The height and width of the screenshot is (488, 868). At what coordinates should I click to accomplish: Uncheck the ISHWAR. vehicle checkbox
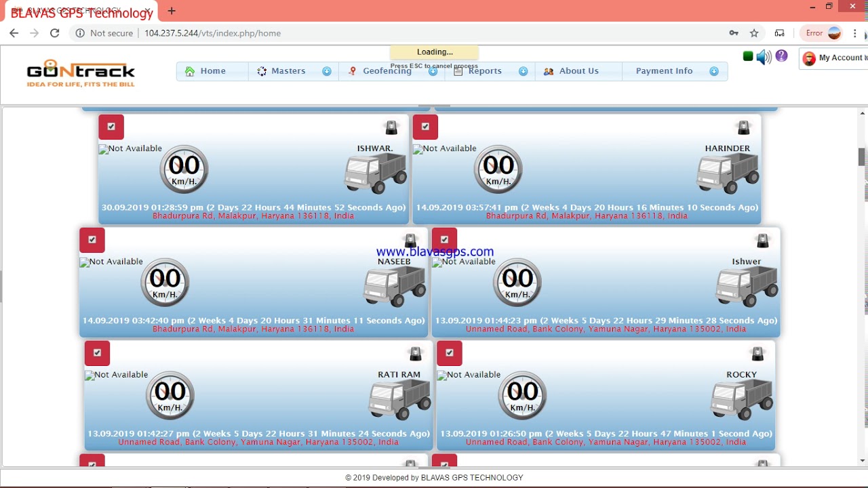(111, 127)
